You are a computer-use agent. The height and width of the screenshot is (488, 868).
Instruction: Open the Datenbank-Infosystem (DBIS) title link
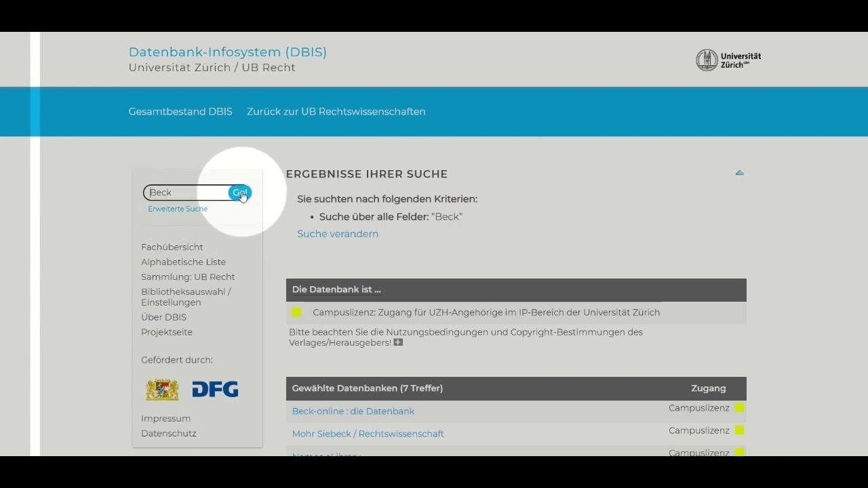pyautogui.click(x=228, y=52)
